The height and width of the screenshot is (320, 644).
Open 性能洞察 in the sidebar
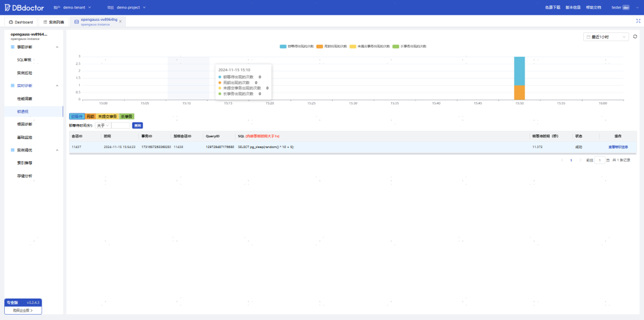click(24, 99)
